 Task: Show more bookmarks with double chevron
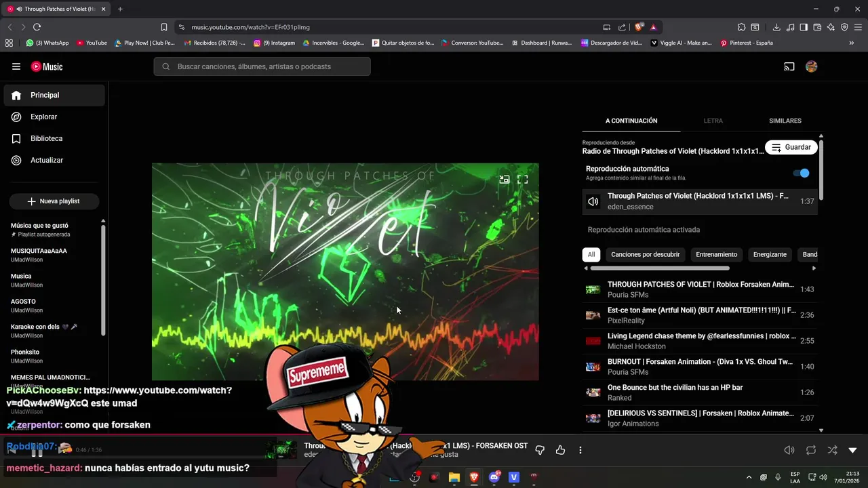(x=852, y=43)
